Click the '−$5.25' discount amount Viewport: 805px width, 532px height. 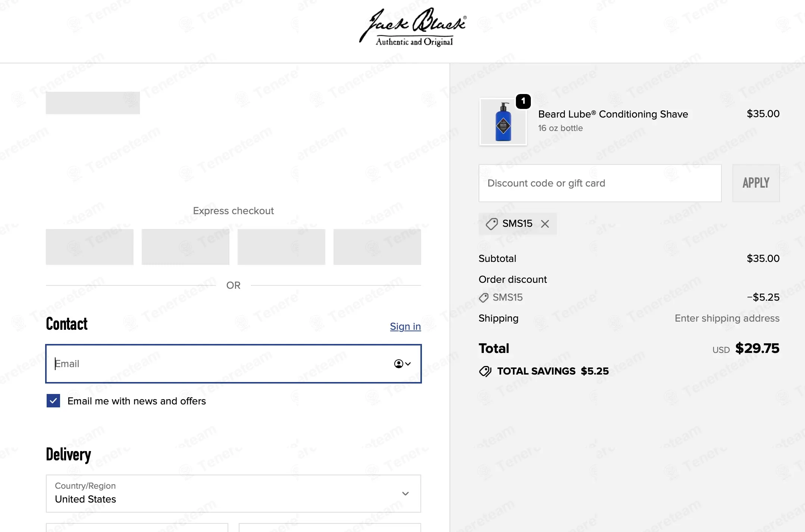point(763,297)
